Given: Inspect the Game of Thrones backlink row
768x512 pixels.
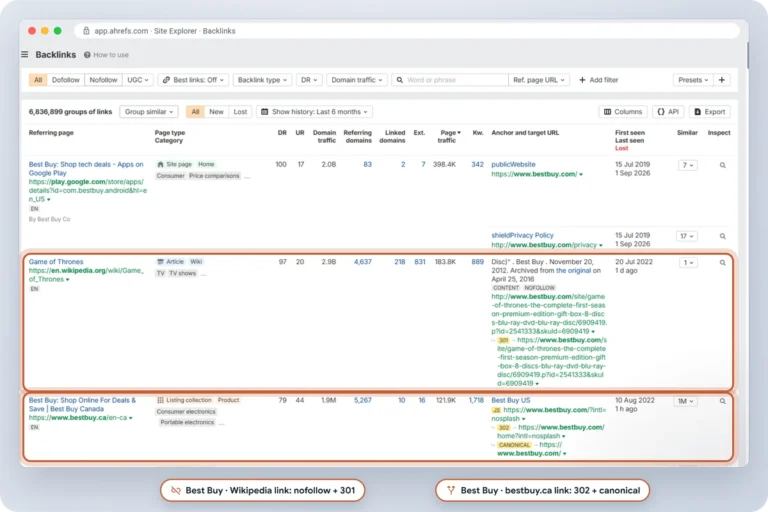Looking at the screenshot, I should pyautogui.click(x=722, y=263).
